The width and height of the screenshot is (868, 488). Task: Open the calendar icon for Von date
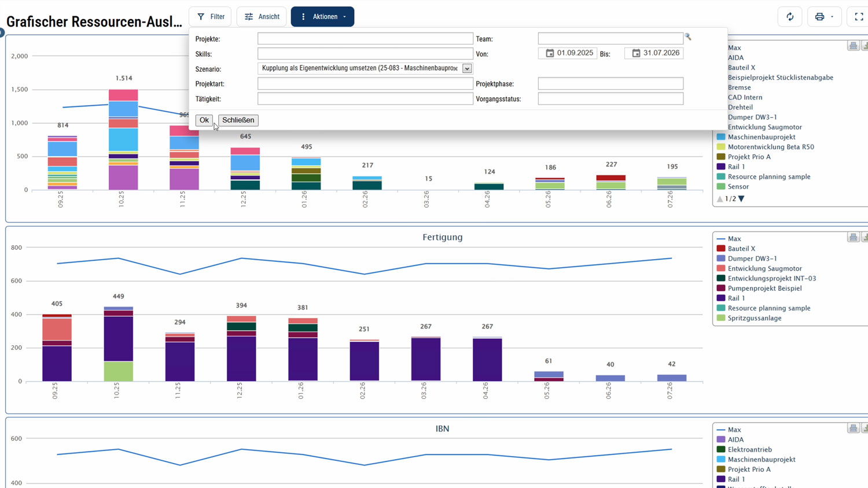pyautogui.click(x=550, y=53)
